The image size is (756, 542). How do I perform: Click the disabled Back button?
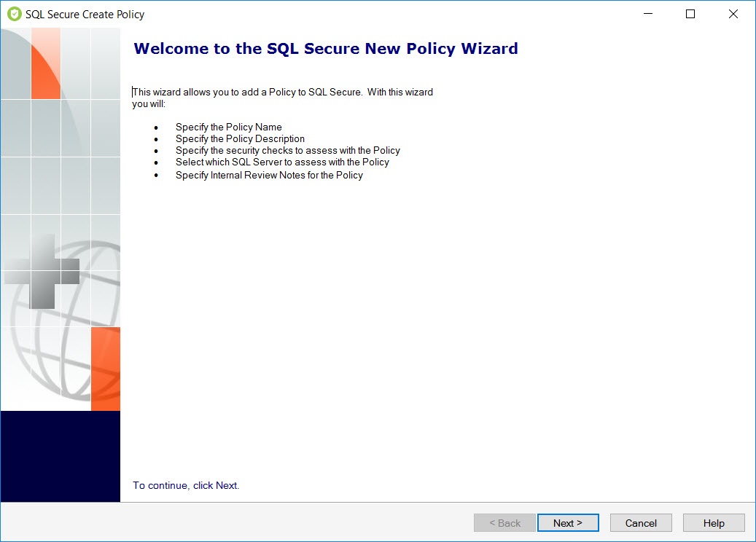click(x=504, y=523)
